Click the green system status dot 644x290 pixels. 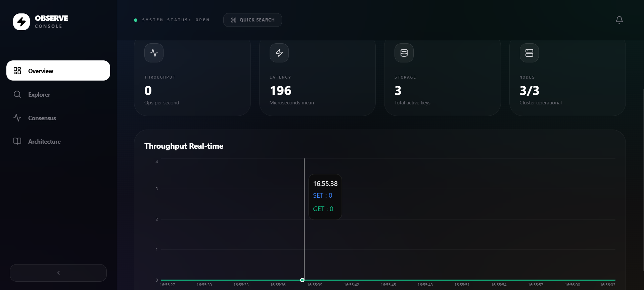(x=136, y=20)
